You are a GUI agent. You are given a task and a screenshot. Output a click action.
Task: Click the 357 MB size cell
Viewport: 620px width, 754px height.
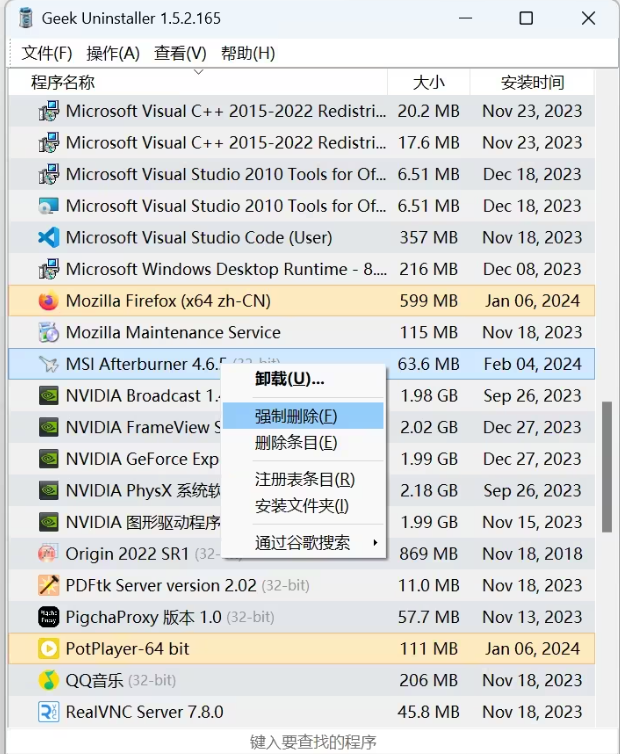tap(429, 238)
